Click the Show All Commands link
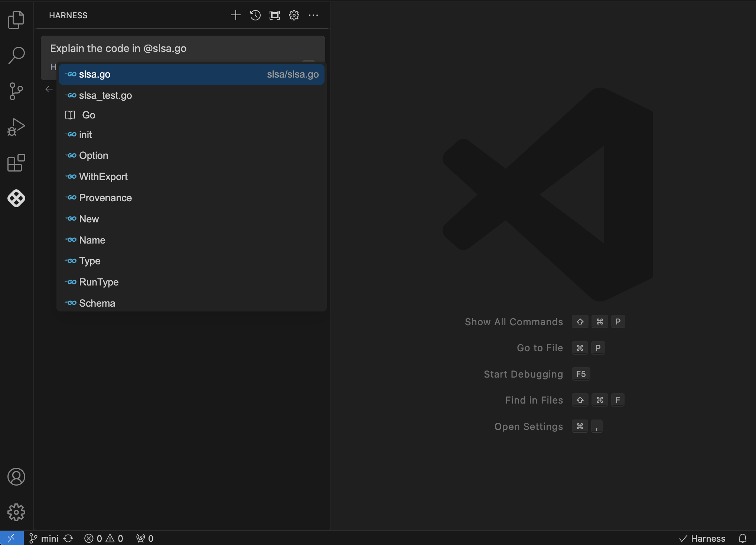756x545 pixels. (x=514, y=322)
